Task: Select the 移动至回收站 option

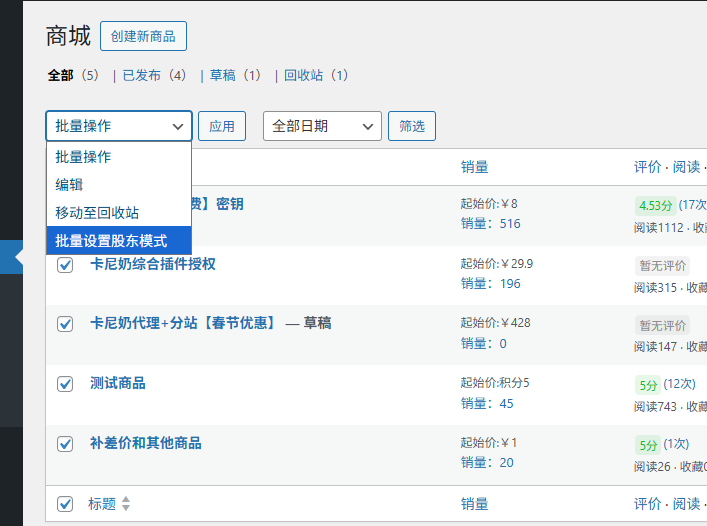Action: 97,213
